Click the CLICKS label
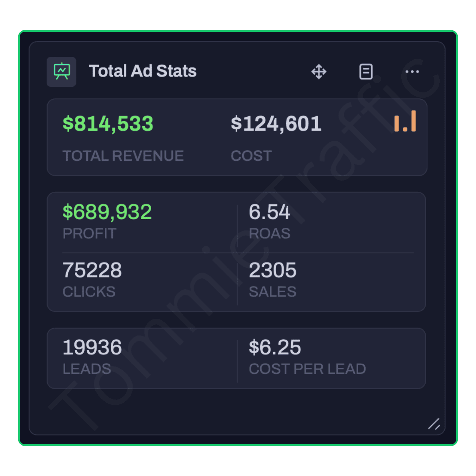Image resolution: width=476 pixels, height=476 pixels. (89, 292)
